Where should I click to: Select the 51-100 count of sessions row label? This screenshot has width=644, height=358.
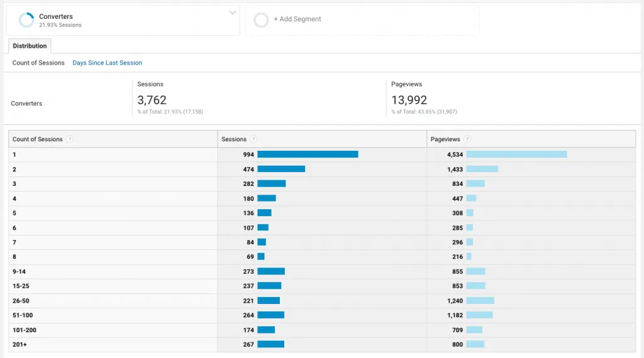(x=23, y=315)
